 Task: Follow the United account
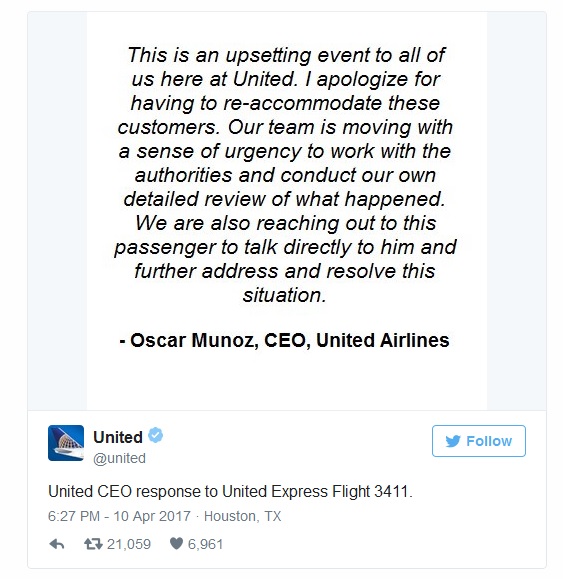(478, 441)
